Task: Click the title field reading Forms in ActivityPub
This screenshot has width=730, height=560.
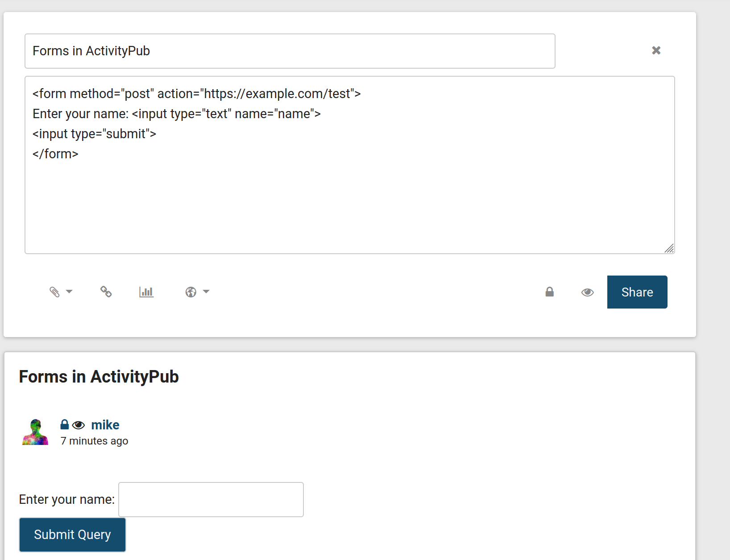Action: (290, 51)
